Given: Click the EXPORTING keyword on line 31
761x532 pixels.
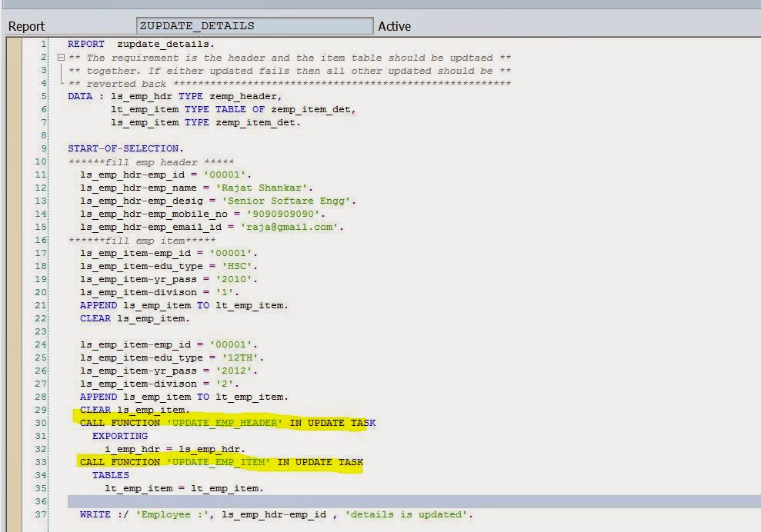Looking at the screenshot, I should click(119, 435).
